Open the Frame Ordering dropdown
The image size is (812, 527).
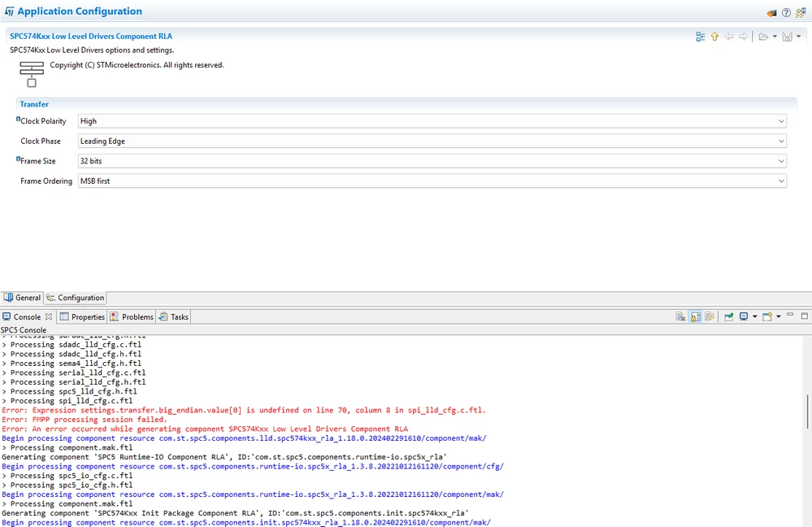(x=432, y=181)
